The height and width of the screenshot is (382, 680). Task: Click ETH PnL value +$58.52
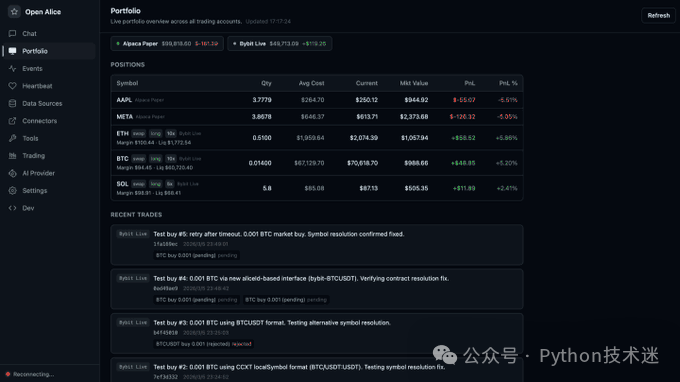pos(463,138)
